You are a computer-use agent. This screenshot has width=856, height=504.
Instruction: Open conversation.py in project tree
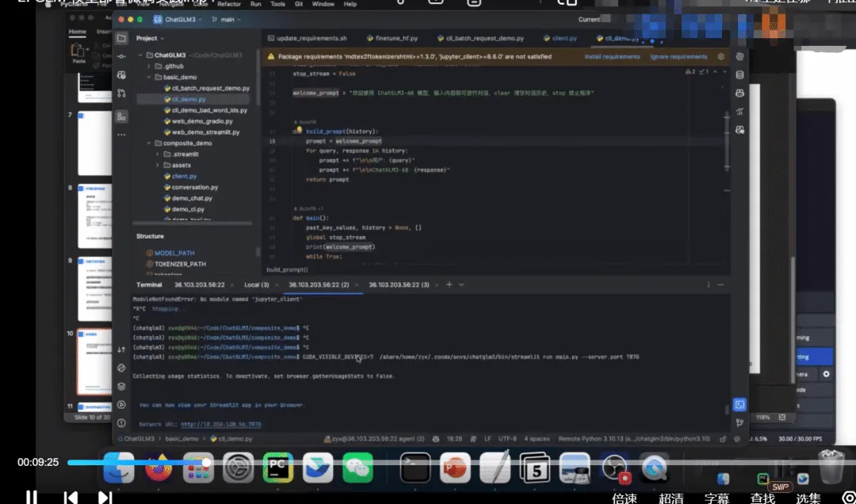click(x=194, y=187)
